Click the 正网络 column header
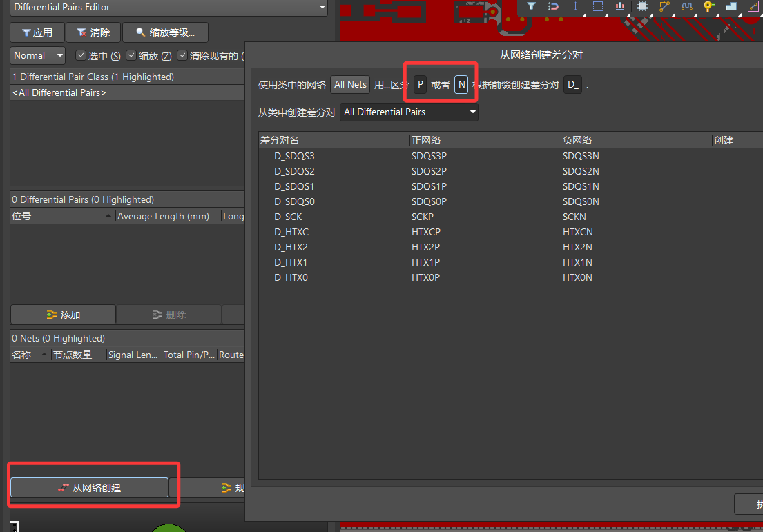763x532 pixels. tap(485, 140)
